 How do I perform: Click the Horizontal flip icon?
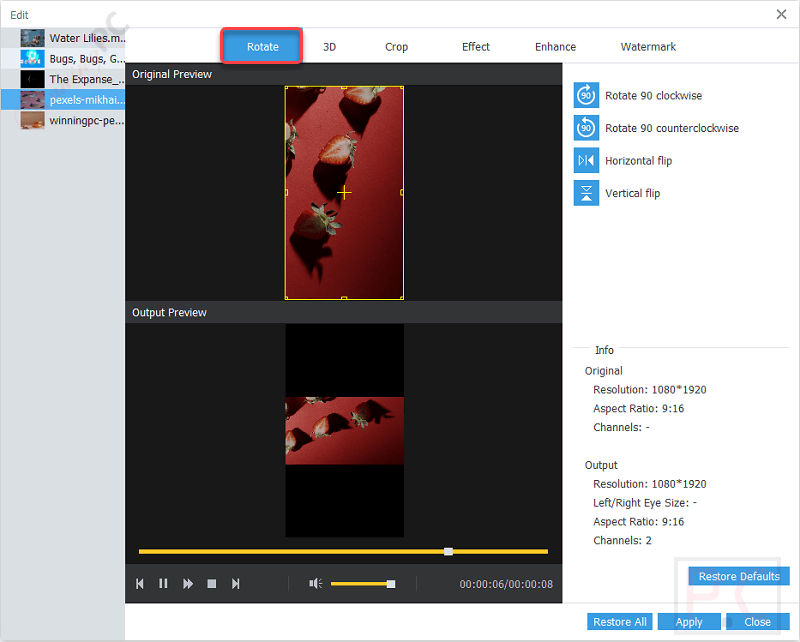(586, 161)
